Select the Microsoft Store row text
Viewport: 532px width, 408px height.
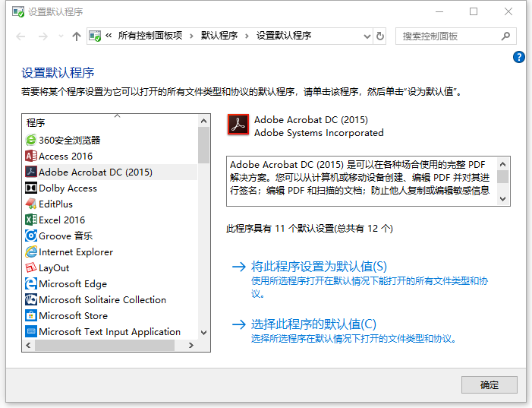74,316
